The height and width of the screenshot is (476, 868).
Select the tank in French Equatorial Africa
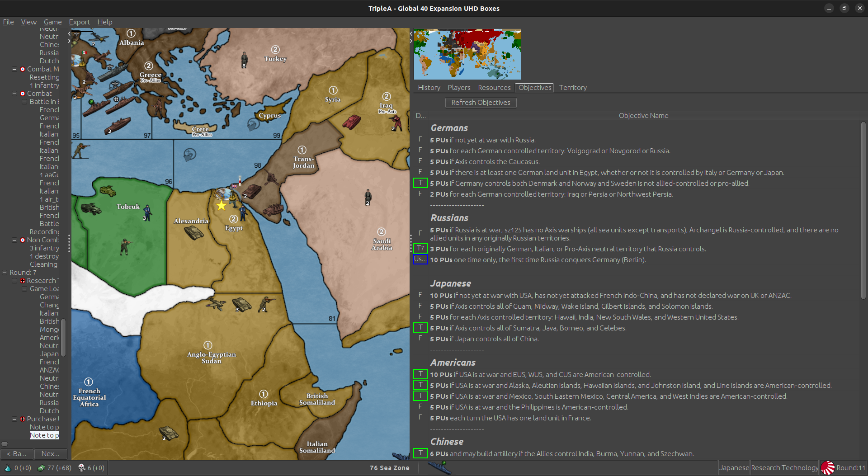pyautogui.click(x=169, y=433)
